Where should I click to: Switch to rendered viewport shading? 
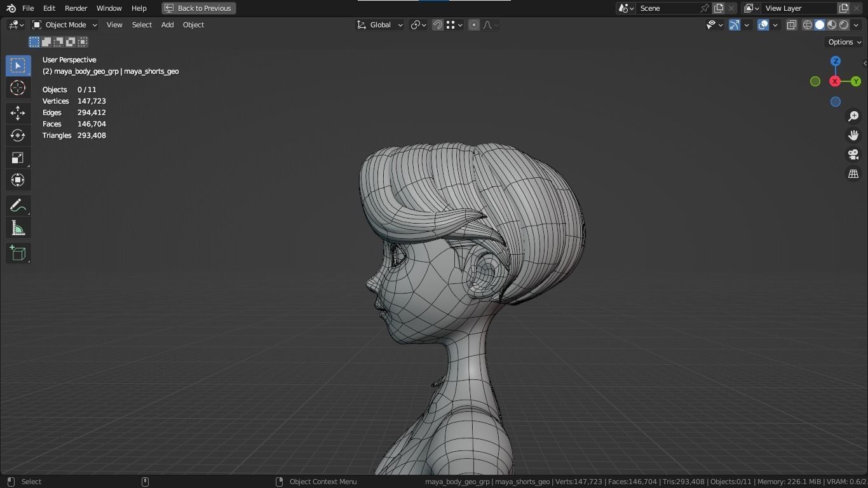coord(844,25)
